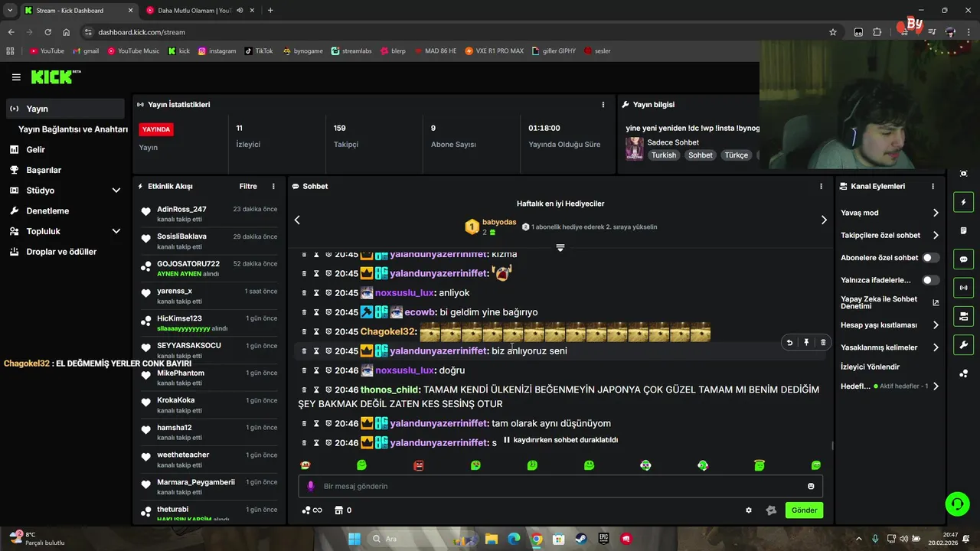Open the Filtre dropdown in Etkinlik Akışı
The width and height of the screenshot is (980, 551).
(248, 187)
